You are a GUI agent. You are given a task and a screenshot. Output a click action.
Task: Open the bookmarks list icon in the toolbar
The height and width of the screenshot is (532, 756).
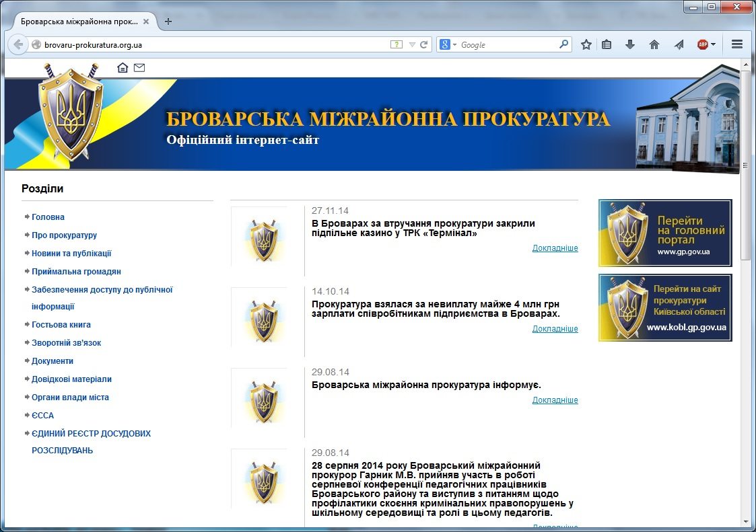(x=607, y=44)
